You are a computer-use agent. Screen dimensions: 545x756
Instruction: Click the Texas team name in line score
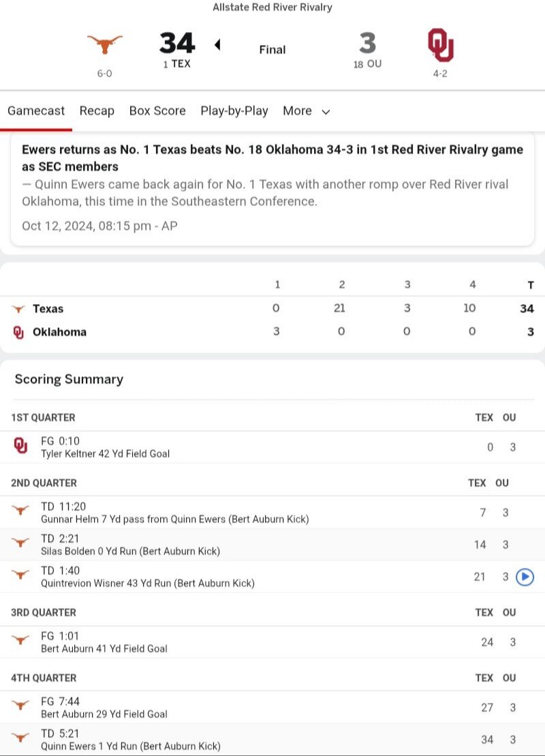48,309
